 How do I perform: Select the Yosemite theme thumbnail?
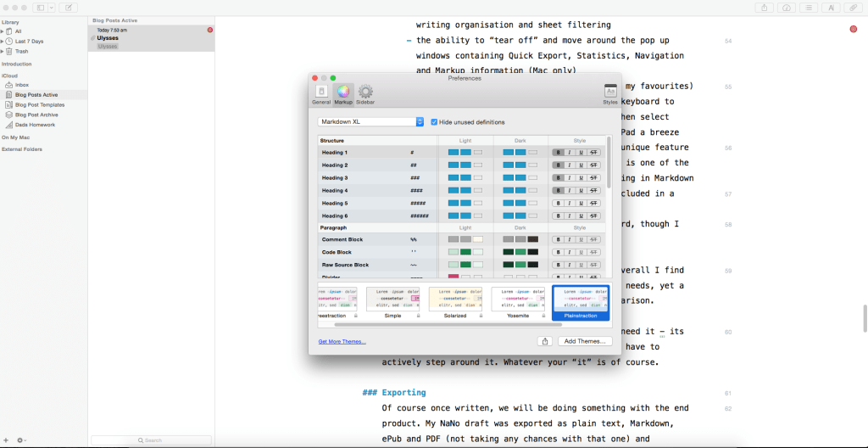[518, 303]
